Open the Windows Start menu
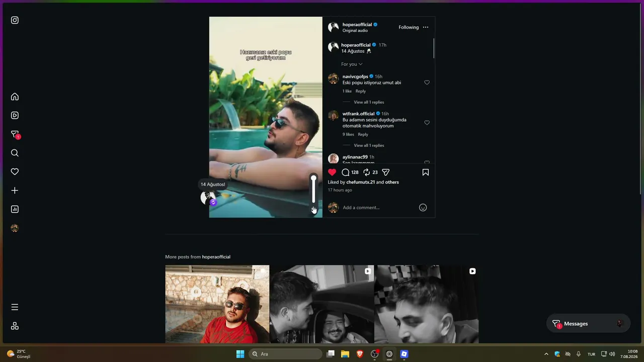 (x=240, y=354)
